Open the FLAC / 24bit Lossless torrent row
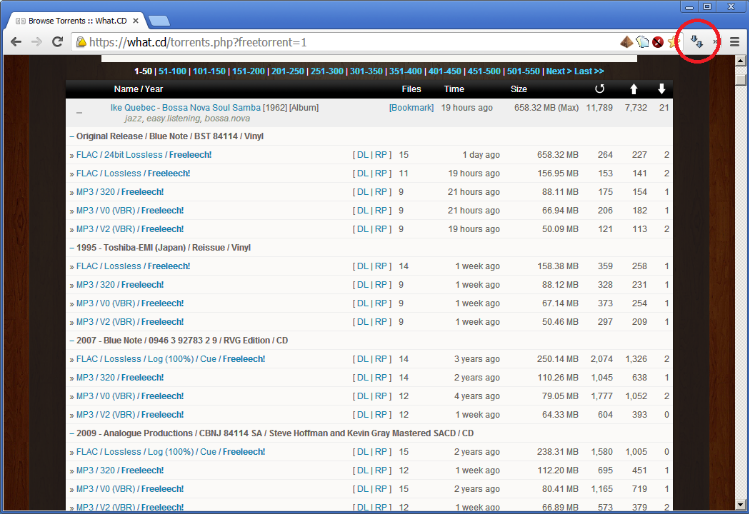The image size is (749, 514). tap(144, 155)
